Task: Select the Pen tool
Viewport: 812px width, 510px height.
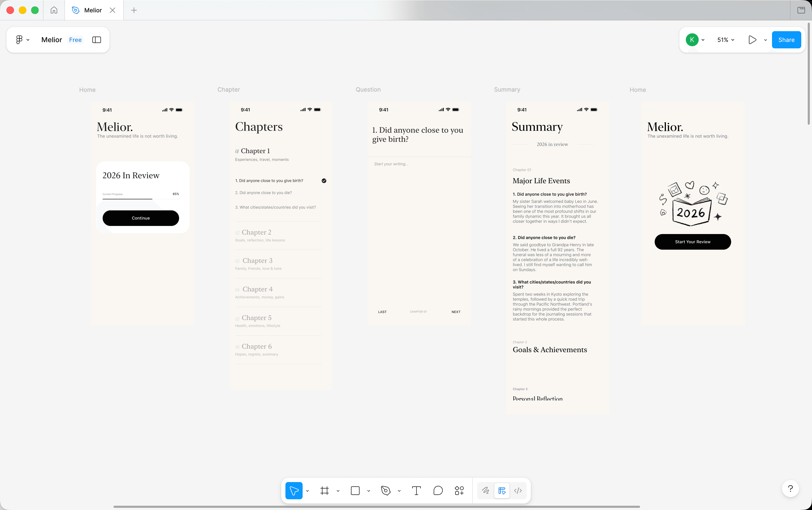Action: tap(386, 490)
